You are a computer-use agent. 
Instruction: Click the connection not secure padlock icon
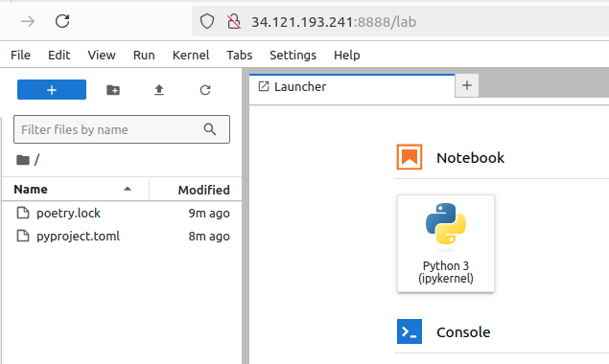(233, 22)
